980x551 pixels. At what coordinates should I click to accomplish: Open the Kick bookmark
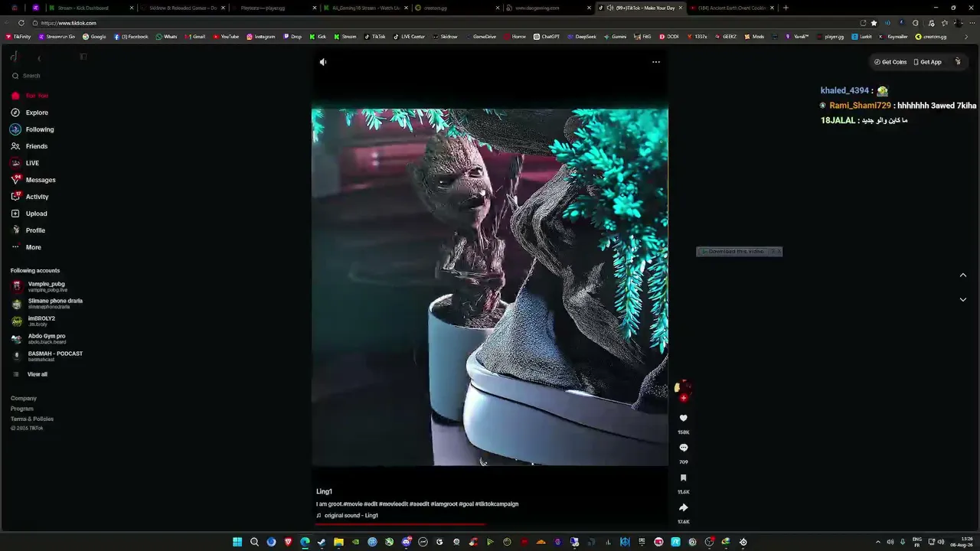(318, 37)
